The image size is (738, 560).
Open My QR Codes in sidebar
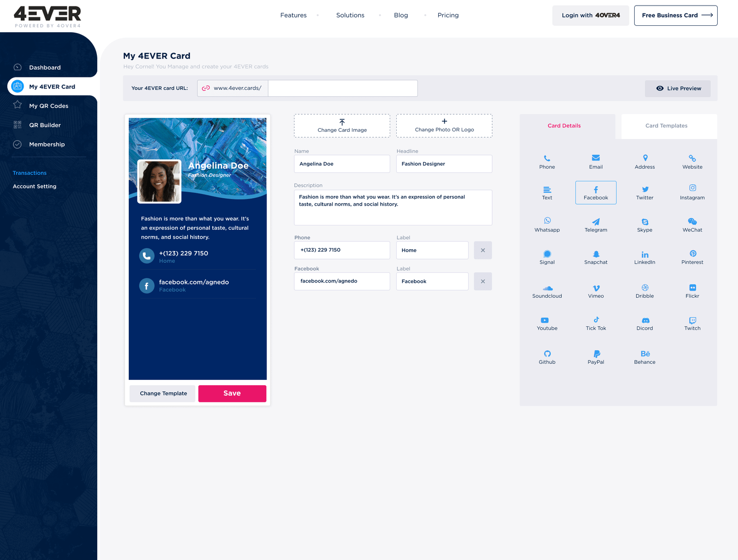click(48, 106)
